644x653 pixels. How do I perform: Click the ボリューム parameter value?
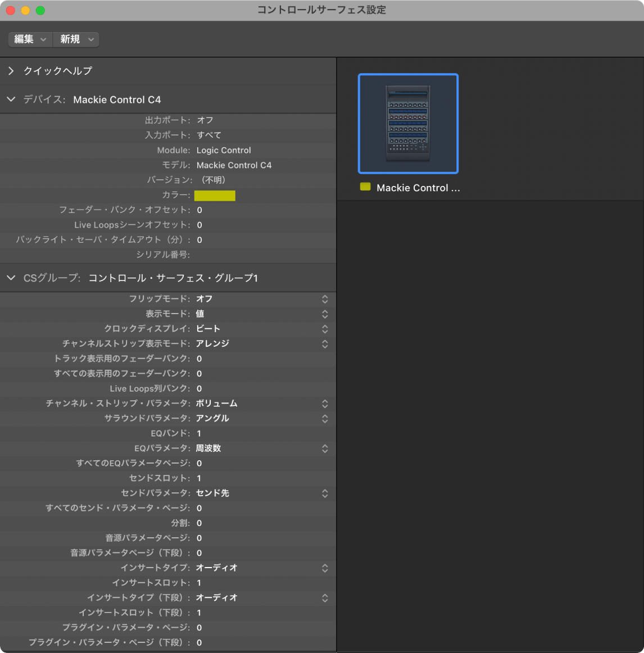point(216,403)
